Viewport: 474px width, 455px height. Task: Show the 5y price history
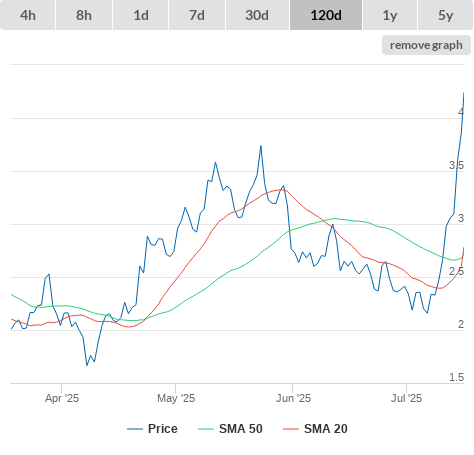tap(445, 15)
